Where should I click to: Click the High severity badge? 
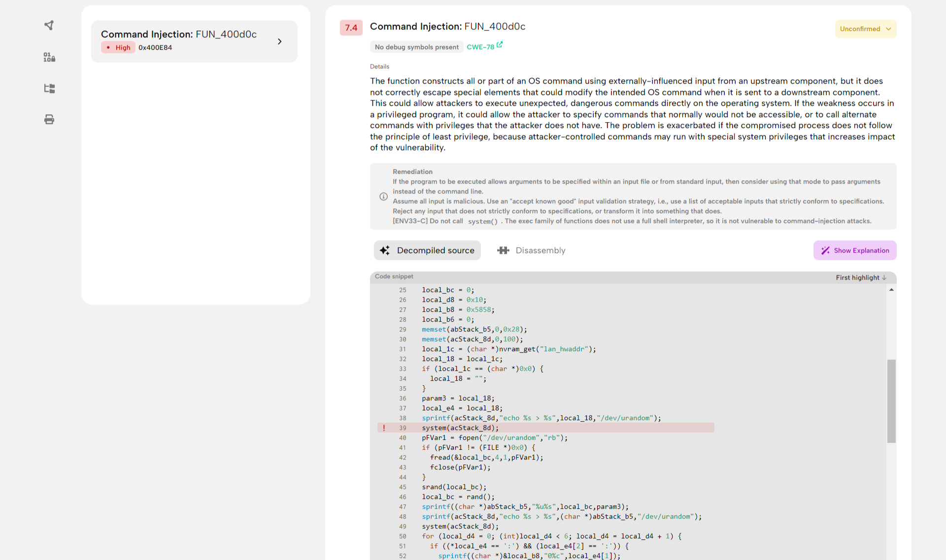click(118, 47)
